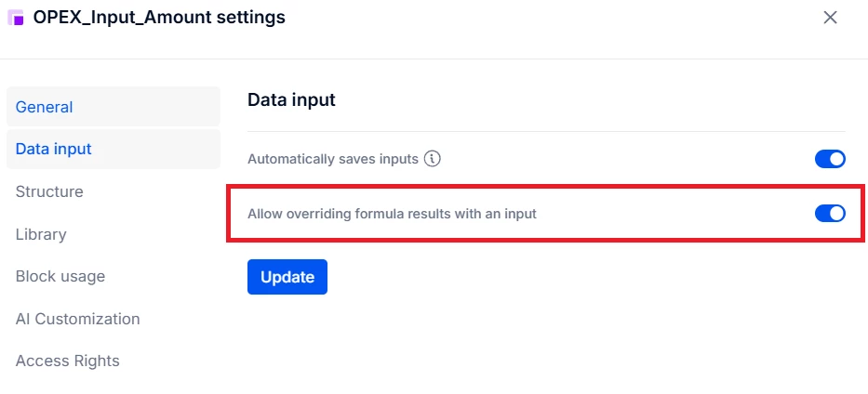
Task: Click the OPEX_Input_Amount settings title text
Action: pyautogui.click(x=159, y=18)
